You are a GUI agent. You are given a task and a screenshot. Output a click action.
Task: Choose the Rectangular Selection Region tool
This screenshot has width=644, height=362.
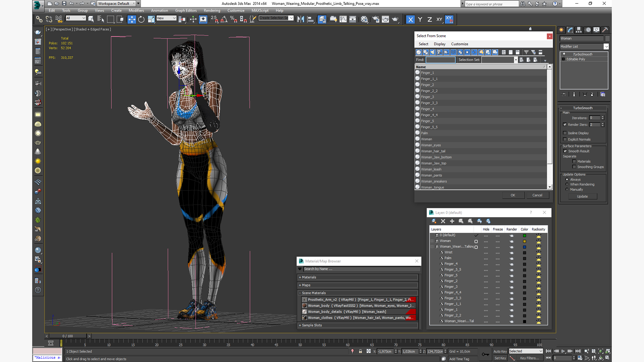click(110, 19)
